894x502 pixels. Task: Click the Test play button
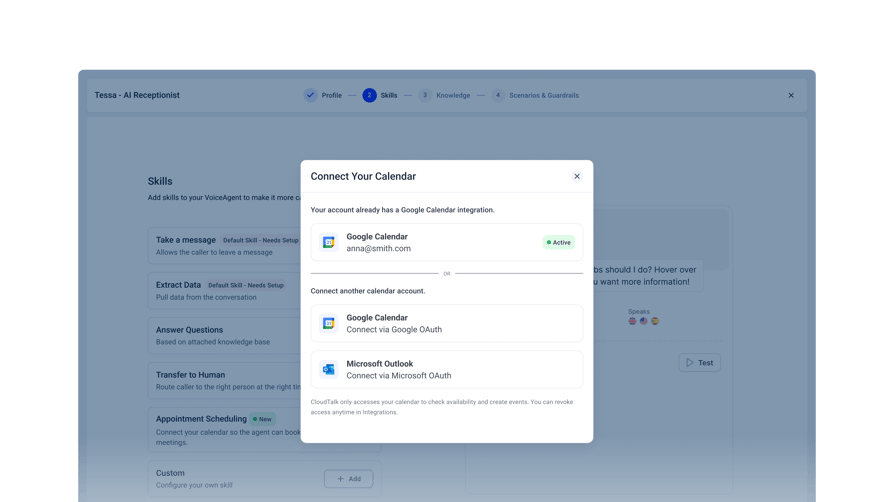coord(700,363)
